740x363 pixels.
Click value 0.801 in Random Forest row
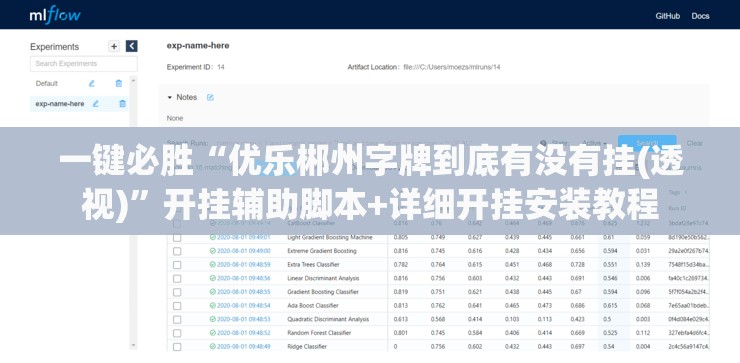pyautogui.click(x=401, y=333)
